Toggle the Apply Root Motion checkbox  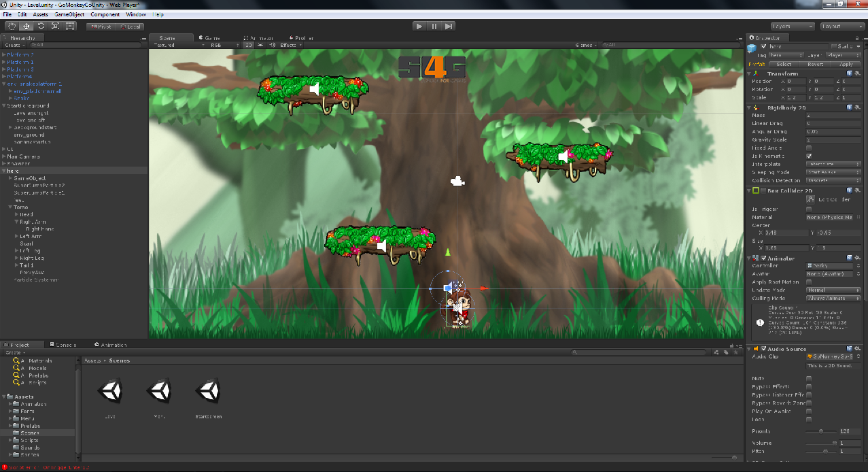(x=809, y=282)
